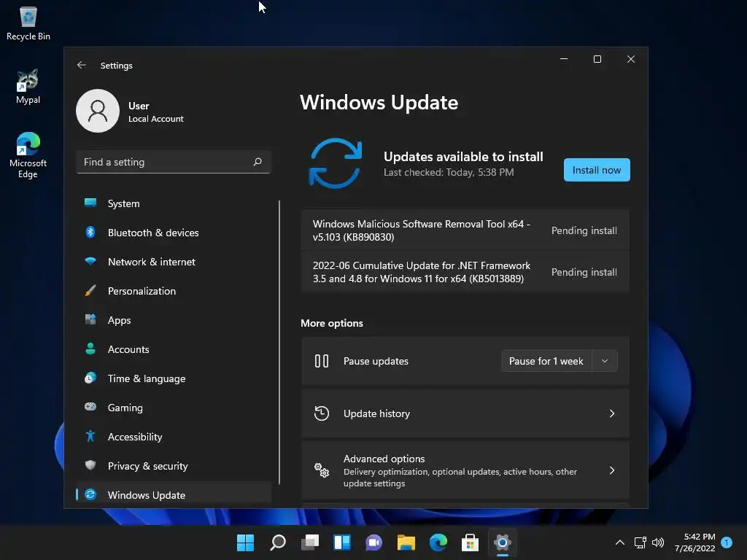747x560 pixels.
Task: Click the large blue update sync icon
Action: (336, 163)
